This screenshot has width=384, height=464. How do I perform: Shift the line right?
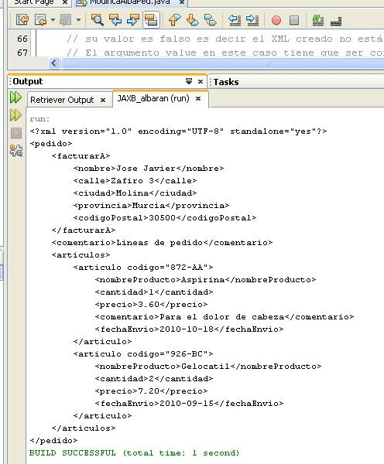pos(252,20)
